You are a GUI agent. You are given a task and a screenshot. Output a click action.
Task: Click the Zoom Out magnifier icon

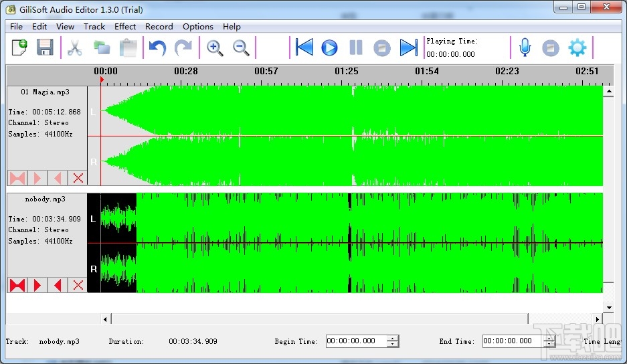[x=241, y=48]
